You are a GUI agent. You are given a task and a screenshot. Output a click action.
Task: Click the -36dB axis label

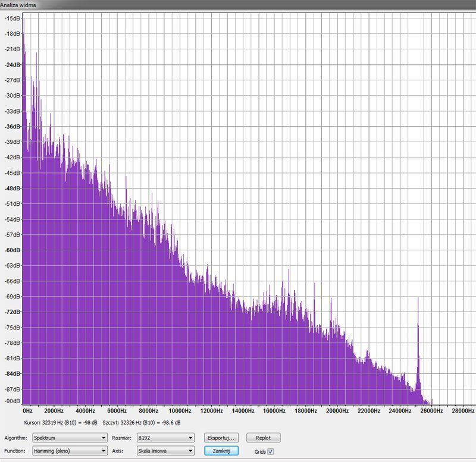(12, 127)
